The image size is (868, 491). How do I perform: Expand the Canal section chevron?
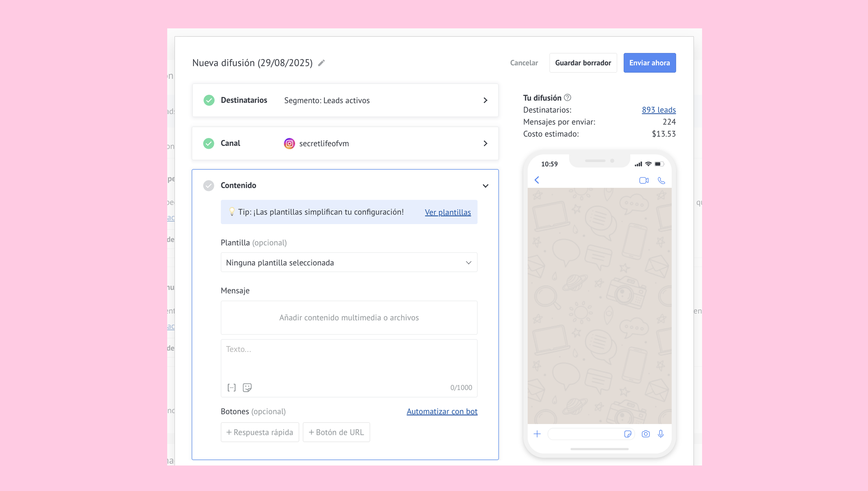485,143
